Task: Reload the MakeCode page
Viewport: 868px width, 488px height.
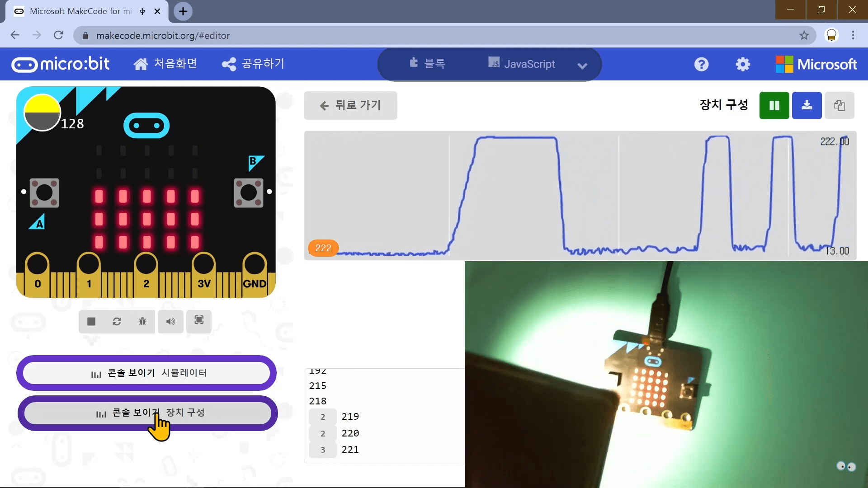Action: click(58, 35)
